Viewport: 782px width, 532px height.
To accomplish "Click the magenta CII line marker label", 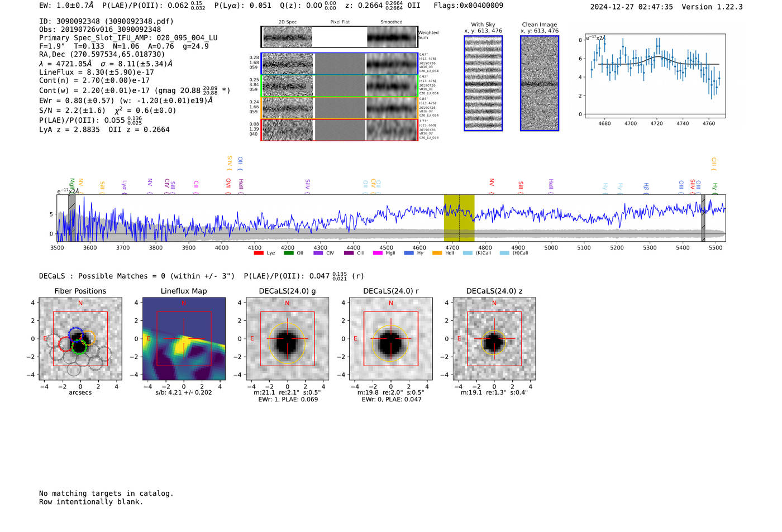I will tap(196, 186).
